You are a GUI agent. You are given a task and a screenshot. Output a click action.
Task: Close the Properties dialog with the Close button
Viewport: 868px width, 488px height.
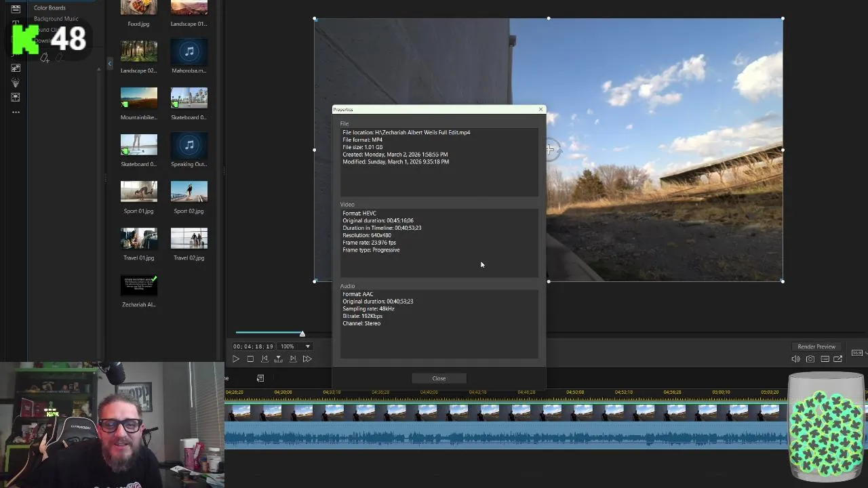439,378
